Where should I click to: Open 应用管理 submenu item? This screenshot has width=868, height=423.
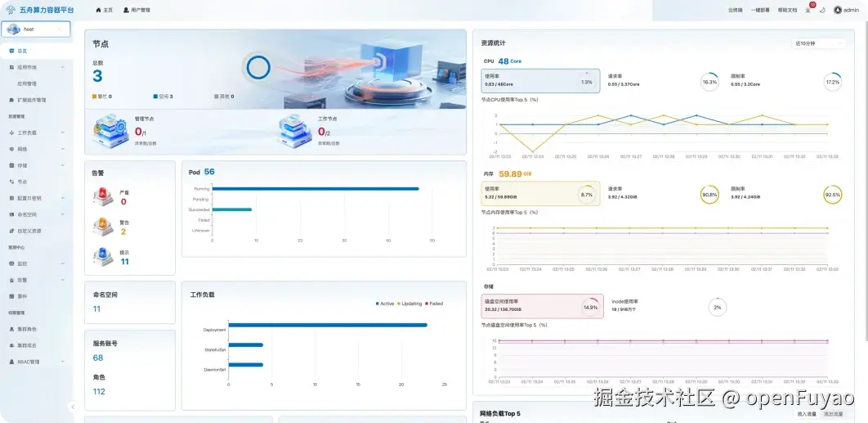click(x=27, y=83)
